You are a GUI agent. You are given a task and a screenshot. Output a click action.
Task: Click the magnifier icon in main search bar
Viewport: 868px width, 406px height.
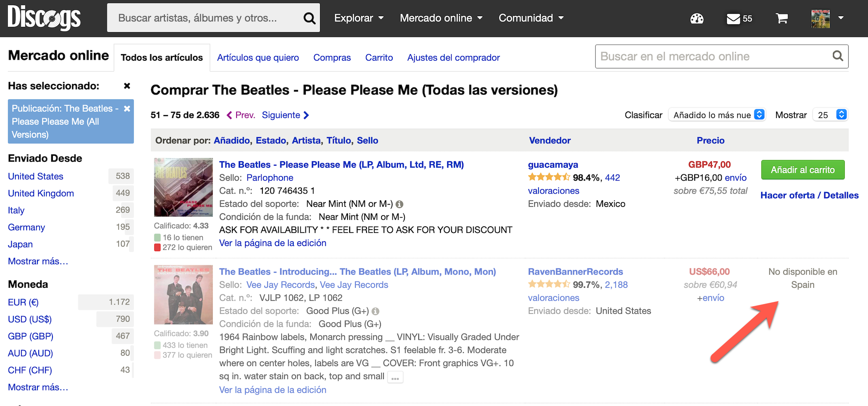[x=309, y=18]
